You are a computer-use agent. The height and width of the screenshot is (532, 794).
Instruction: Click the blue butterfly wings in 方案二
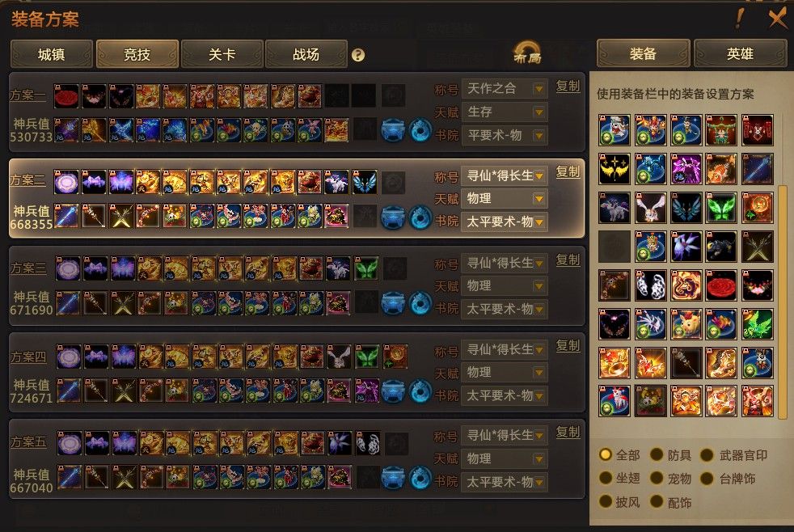tap(365, 182)
